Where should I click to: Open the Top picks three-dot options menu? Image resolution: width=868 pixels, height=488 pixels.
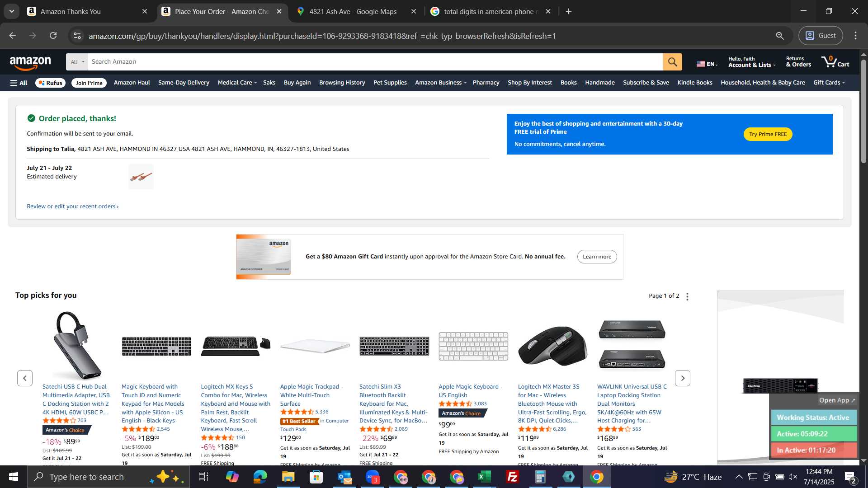click(x=687, y=296)
